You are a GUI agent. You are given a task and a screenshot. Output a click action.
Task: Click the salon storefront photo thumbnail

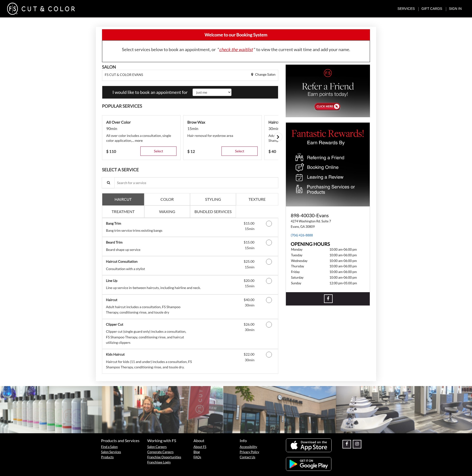click(x=280, y=409)
